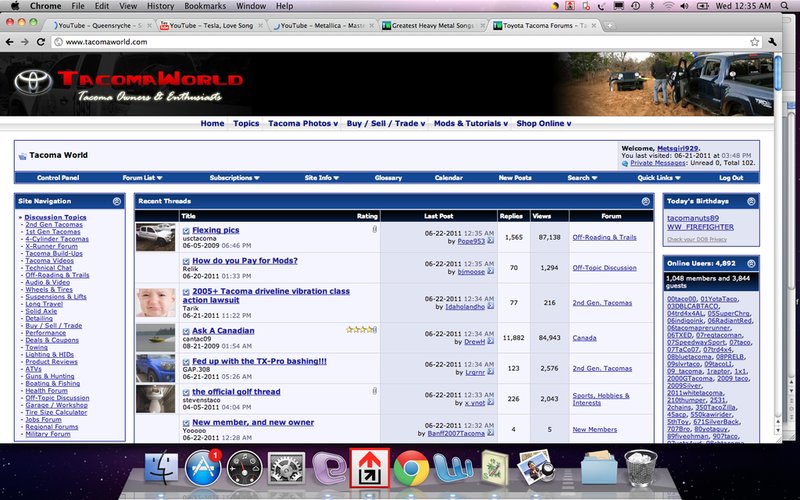The height and width of the screenshot is (500, 800).
Task: Click the Wi-Fi status icon
Action: point(668,6)
